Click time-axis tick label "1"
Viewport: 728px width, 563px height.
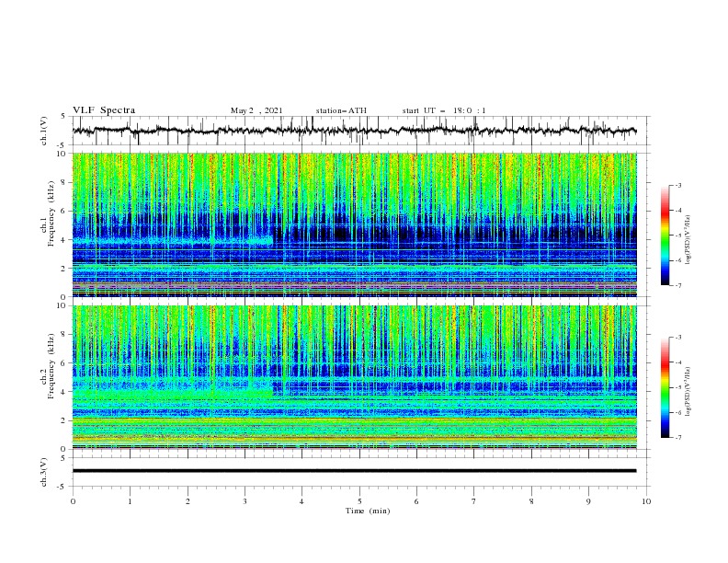pyautogui.click(x=130, y=501)
